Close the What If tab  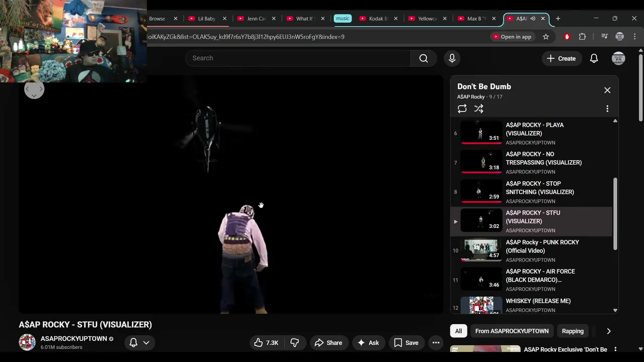(323, 19)
